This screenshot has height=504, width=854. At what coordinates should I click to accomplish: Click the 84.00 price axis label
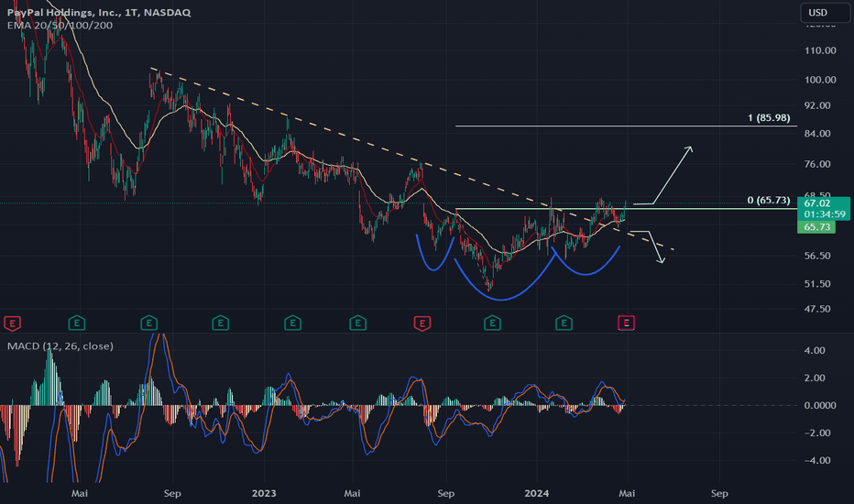pyautogui.click(x=817, y=134)
